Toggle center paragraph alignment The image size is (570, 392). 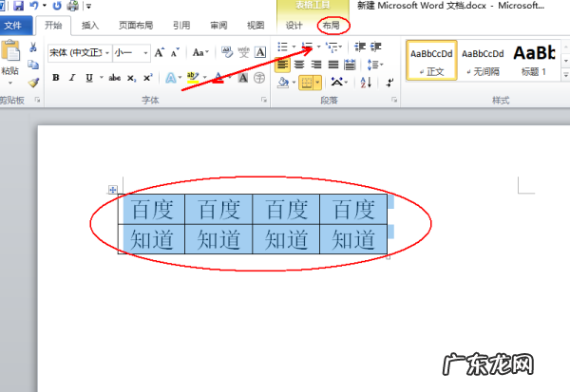[x=299, y=65]
